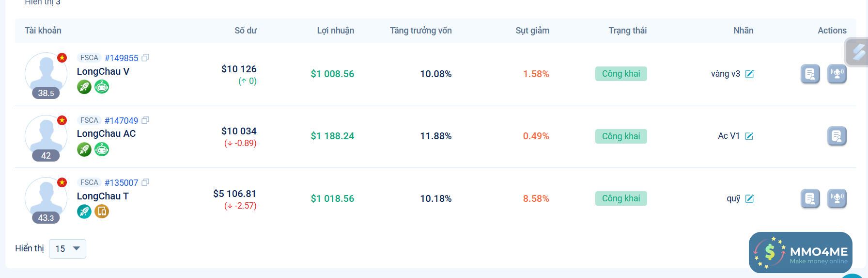Sort by 'Lợi nhuận' column header

335,31
